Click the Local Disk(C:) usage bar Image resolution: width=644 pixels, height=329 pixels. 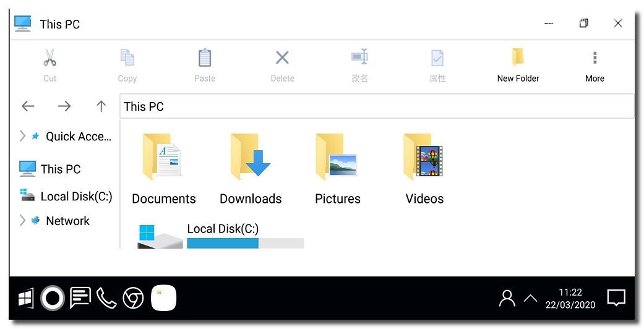pyautogui.click(x=245, y=243)
